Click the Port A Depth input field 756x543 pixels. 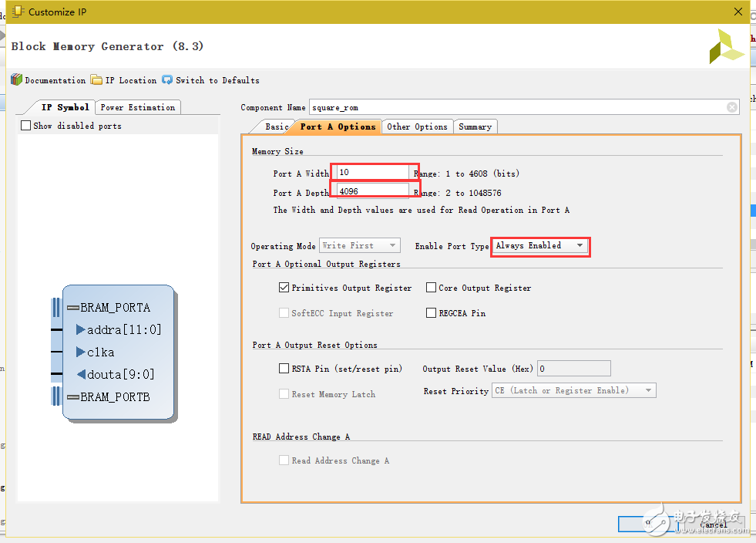(x=374, y=191)
